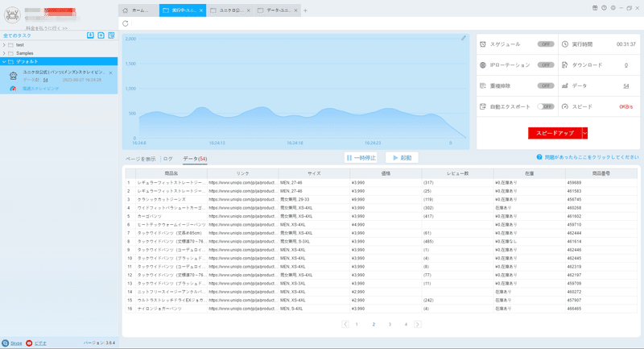Toggle the 重複排除 switch
The width and height of the screenshot is (644, 349).
(x=546, y=86)
